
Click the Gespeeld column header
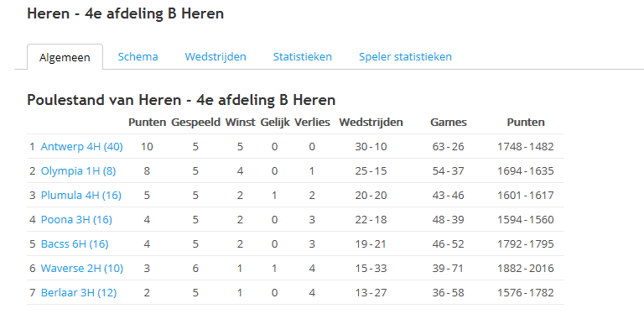195,123
